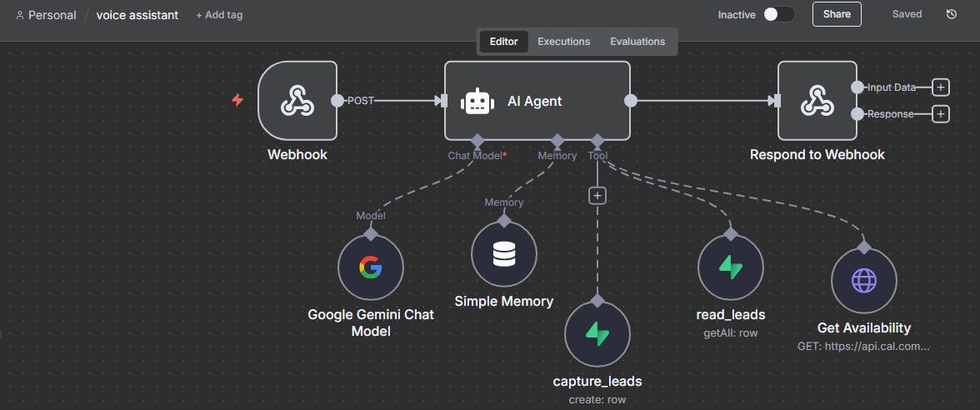Click the Share button

tap(837, 14)
